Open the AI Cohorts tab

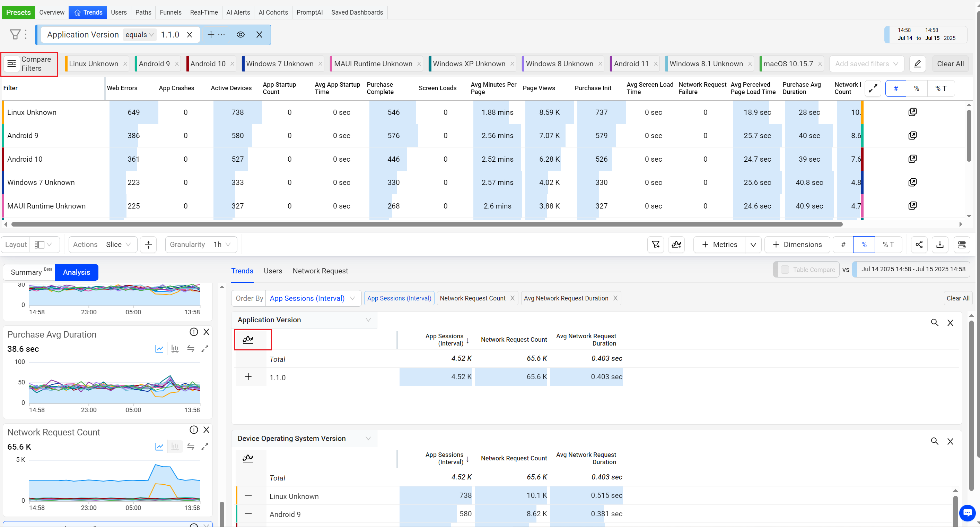(x=273, y=12)
